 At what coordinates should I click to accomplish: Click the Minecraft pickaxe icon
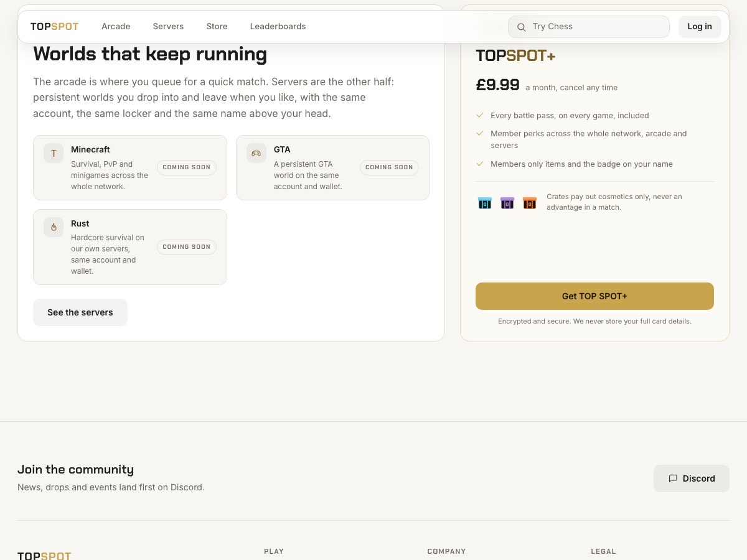[x=54, y=153]
